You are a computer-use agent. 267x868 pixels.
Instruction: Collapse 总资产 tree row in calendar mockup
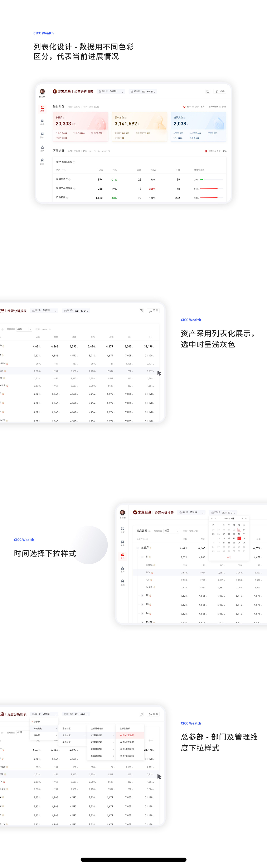pos(138,548)
